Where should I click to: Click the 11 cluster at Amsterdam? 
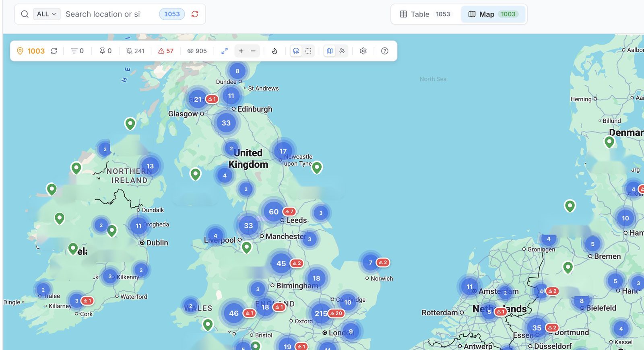point(470,287)
